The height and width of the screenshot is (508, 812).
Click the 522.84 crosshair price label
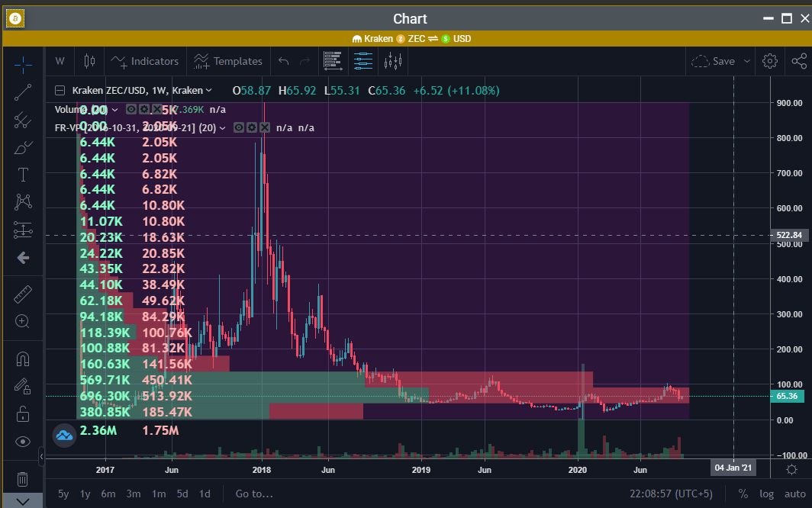(x=788, y=235)
